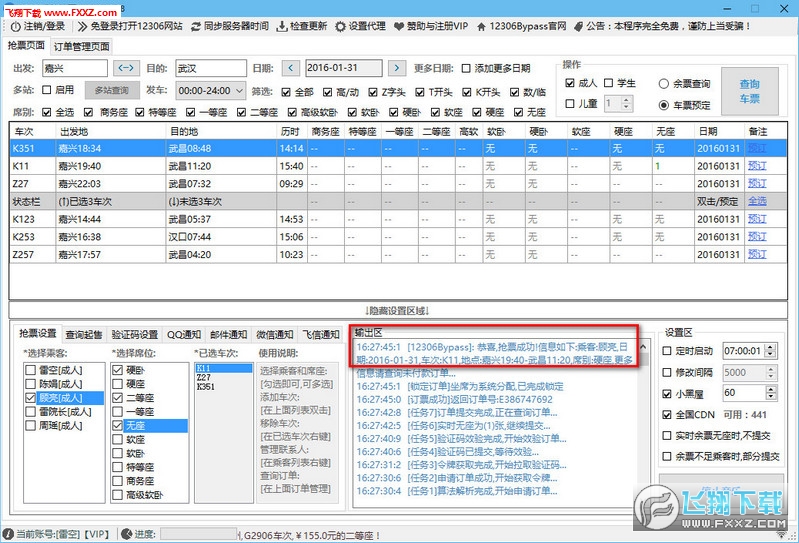Image resolution: width=799 pixels, height=543 pixels.
Task: Click 预订 link for K11
Action: click(x=757, y=166)
